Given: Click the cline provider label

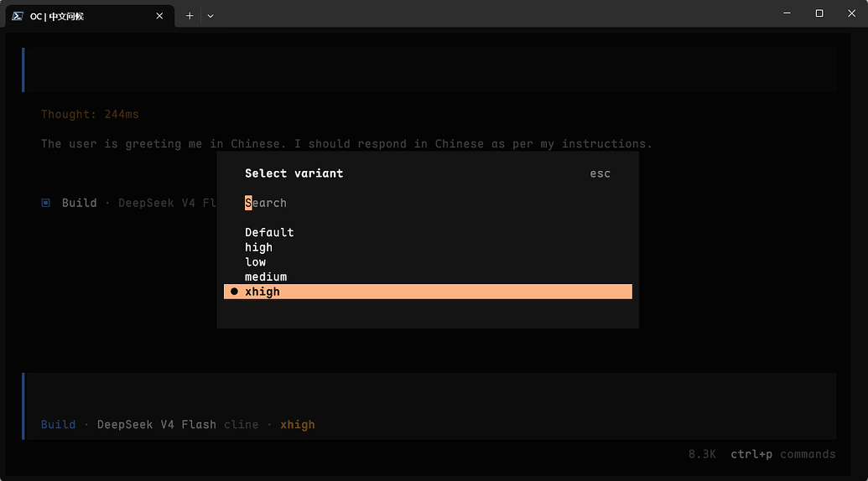Looking at the screenshot, I should tap(241, 425).
